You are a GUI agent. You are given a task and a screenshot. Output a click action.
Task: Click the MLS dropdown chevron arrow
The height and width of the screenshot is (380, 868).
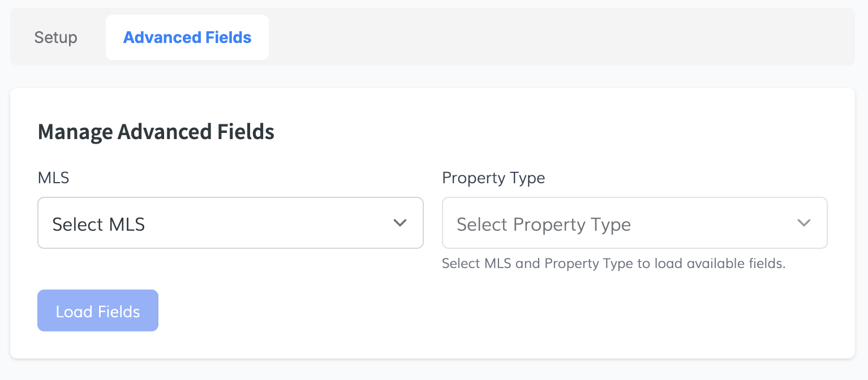click(x=400, y=223)
